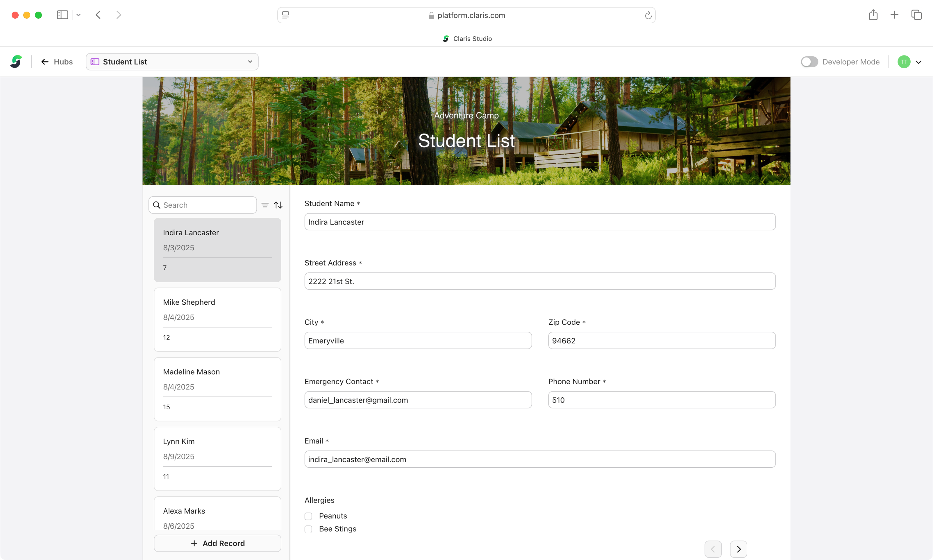
Task: Open a new browser tab
Action: coord(894,15)
